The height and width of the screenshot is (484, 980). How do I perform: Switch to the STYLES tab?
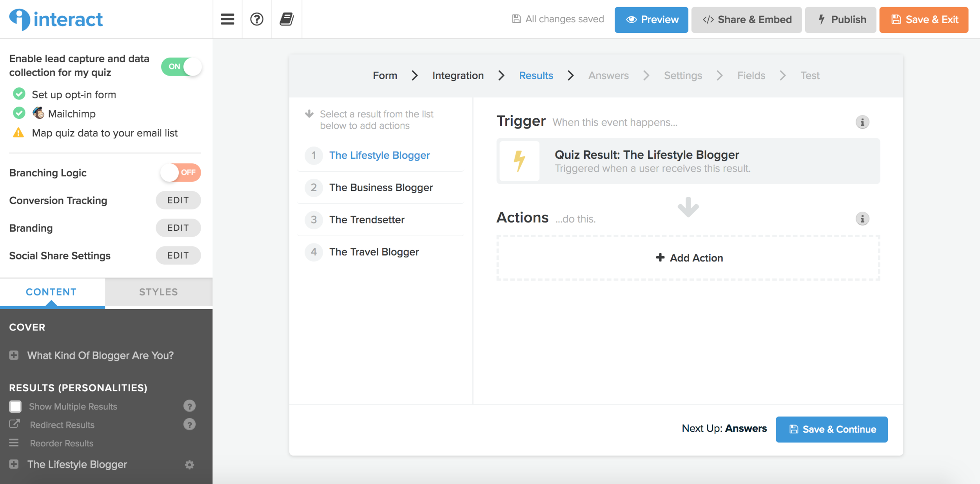(159, 292)
